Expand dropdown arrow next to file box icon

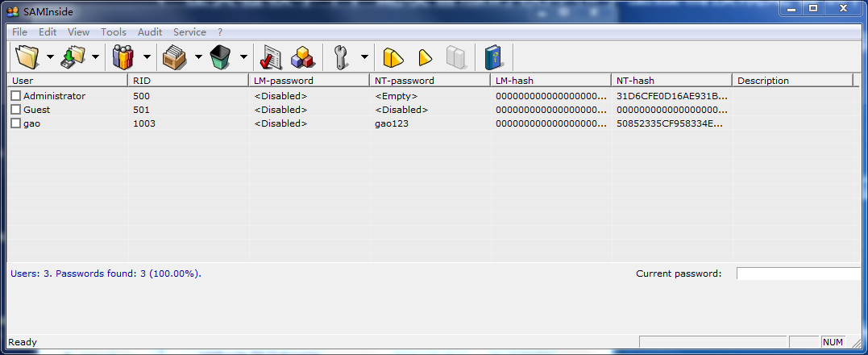coord(198,56)
